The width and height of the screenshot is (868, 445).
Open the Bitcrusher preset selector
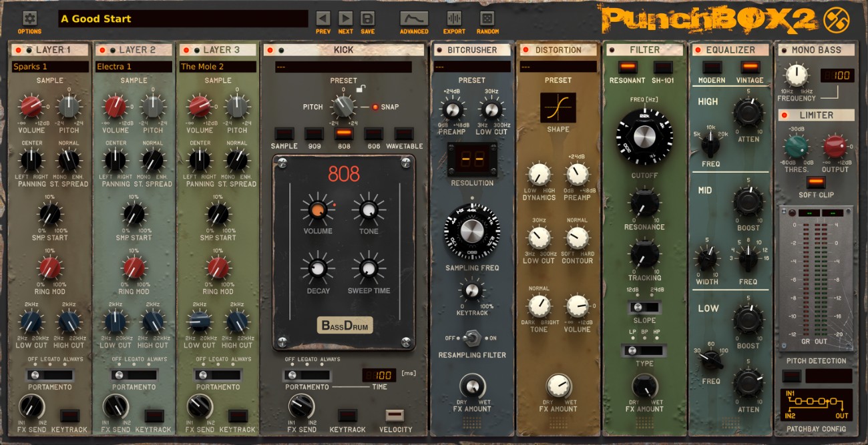[471, 67]
